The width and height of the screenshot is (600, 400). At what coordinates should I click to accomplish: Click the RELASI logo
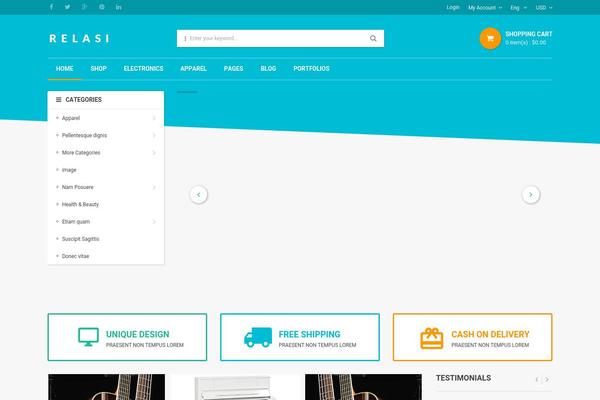coord(79,38)
